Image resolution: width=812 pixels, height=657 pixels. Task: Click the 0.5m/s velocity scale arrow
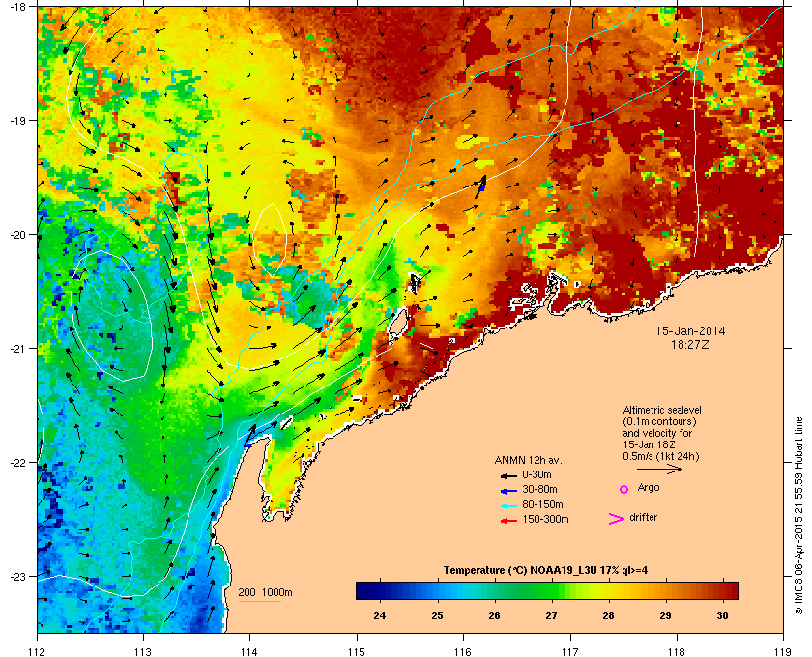659,469
